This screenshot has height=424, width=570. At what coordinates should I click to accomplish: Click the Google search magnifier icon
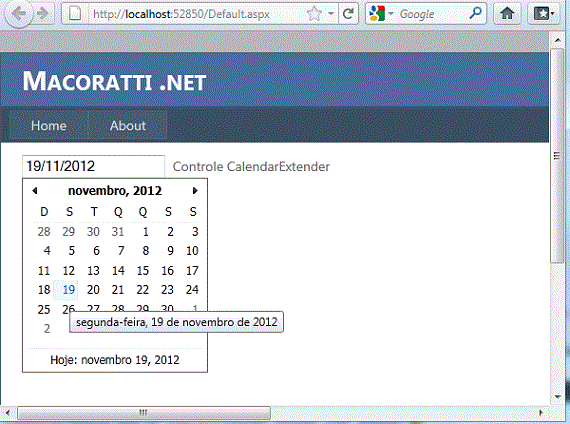tap(475, 13)
